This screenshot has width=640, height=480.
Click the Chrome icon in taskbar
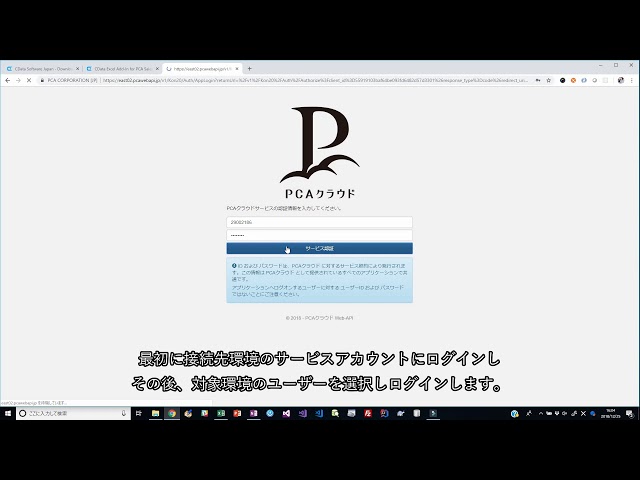[x=172, y=413]
